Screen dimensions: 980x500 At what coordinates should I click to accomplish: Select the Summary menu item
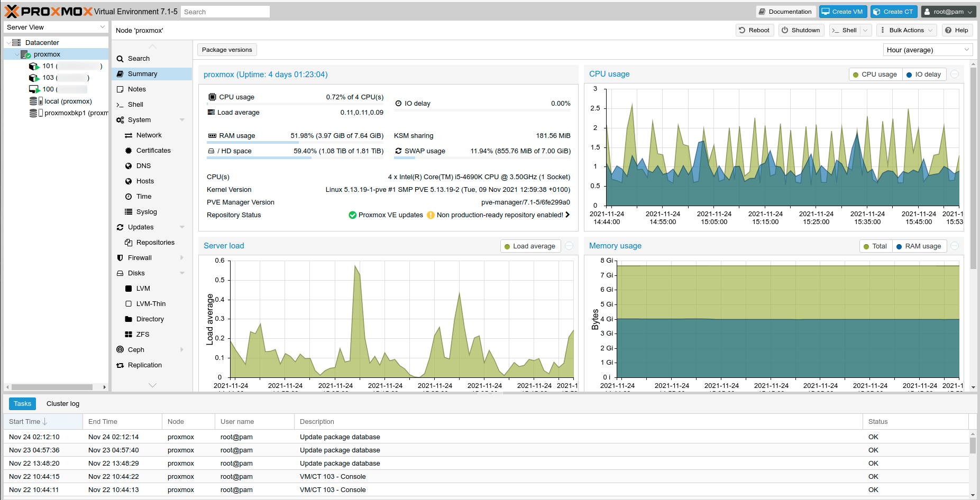152,74
